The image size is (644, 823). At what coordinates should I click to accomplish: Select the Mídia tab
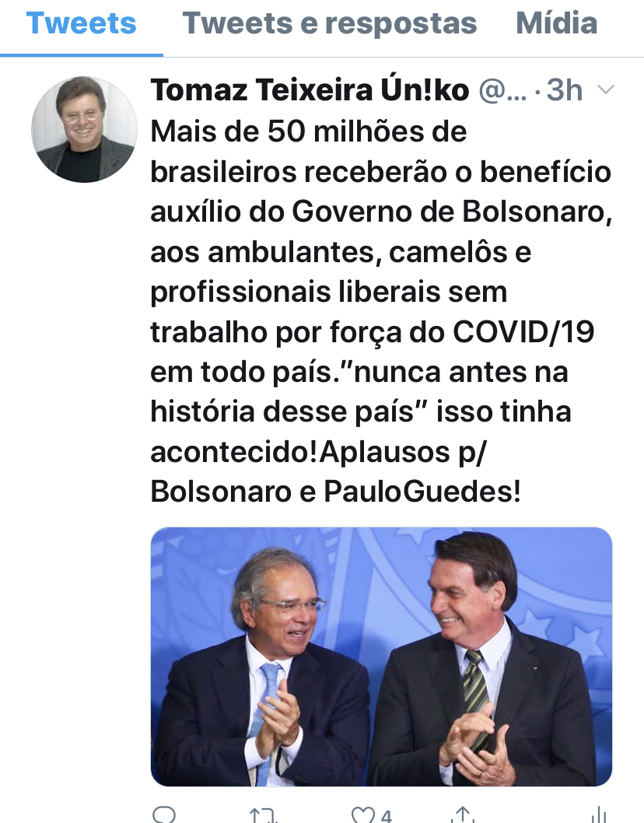click(557, 23)
